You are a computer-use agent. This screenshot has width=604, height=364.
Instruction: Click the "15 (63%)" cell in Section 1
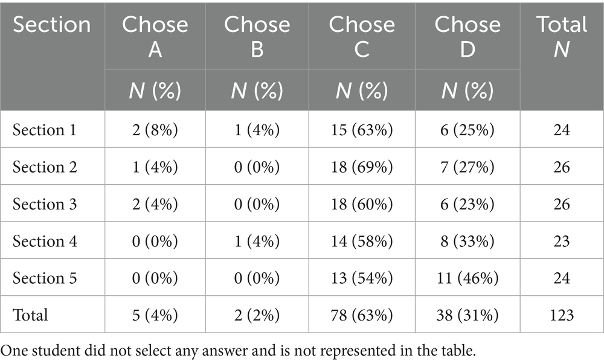[x=362, y=130]
